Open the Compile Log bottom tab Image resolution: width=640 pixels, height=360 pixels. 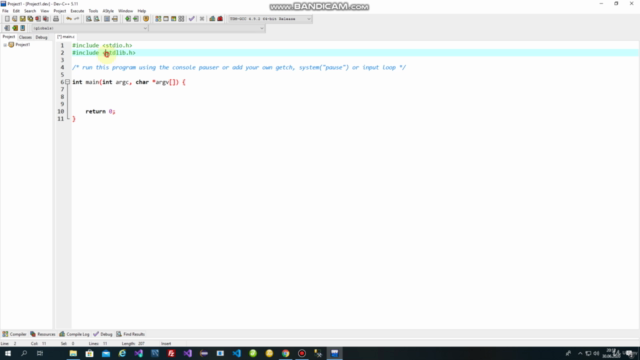(74, 334)
